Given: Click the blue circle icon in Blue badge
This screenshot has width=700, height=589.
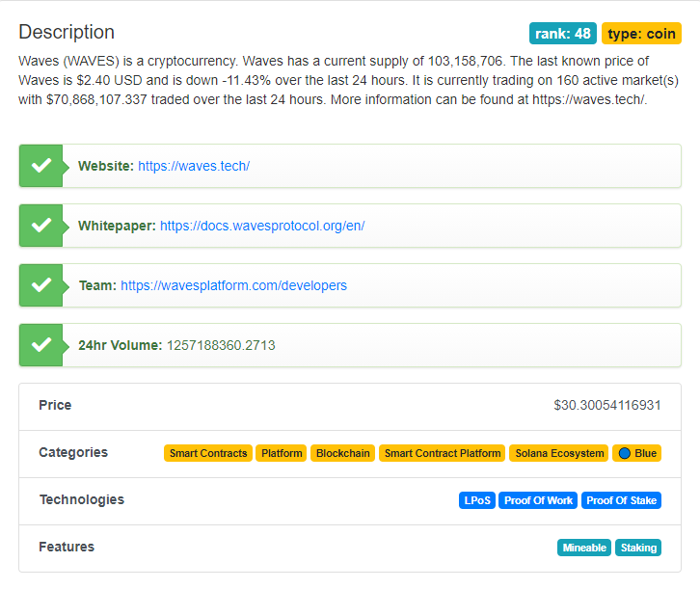Looking at the screenshot, I should (x=624, y=453).
